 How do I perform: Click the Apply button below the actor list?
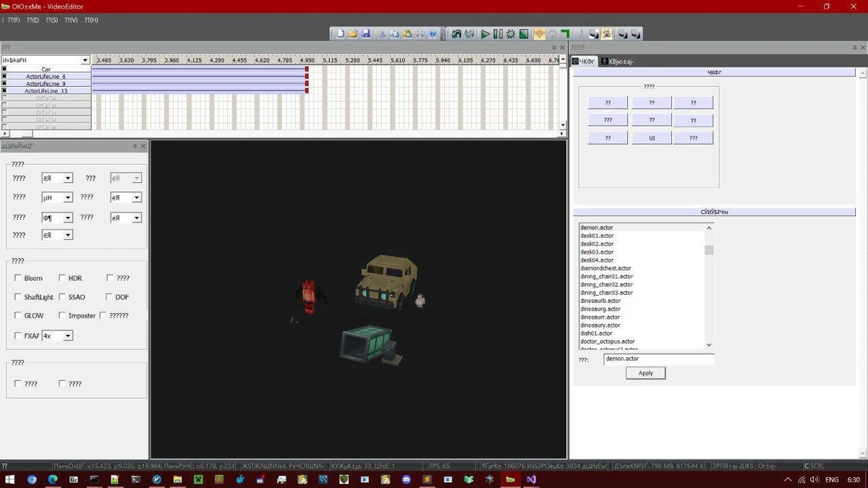point(644,373)
